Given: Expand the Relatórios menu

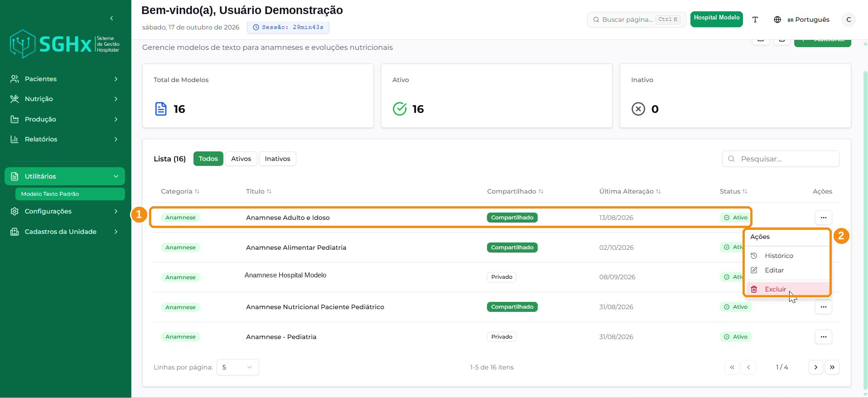Looking at the screenshot, I should pos(65,139).
